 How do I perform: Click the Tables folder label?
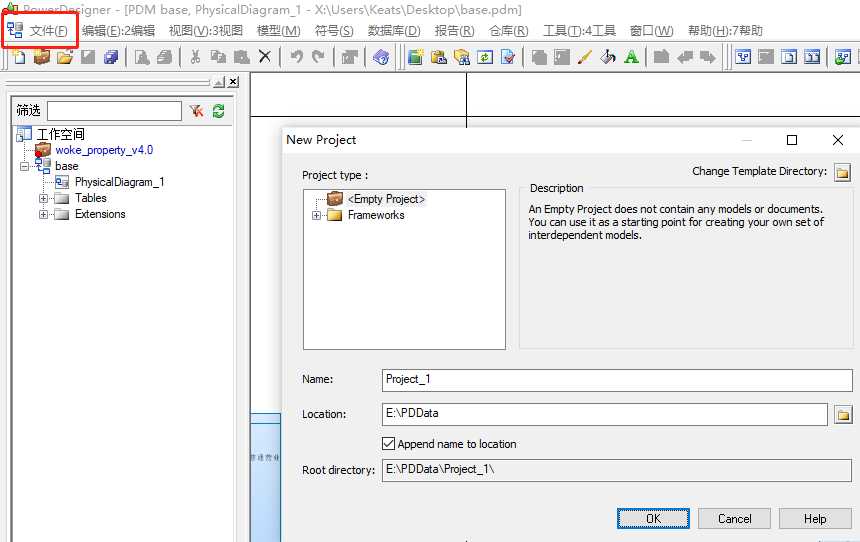[90, 198]
